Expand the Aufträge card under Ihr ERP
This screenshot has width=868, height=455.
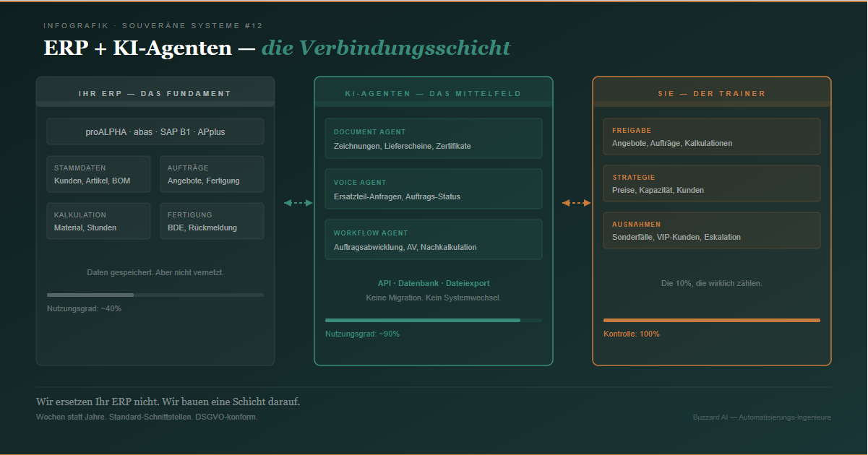[212, 174]
